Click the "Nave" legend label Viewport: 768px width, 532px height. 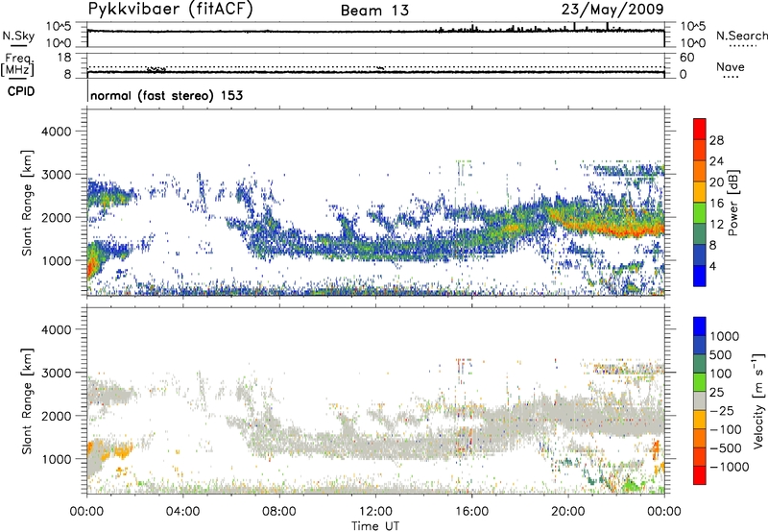731,66
